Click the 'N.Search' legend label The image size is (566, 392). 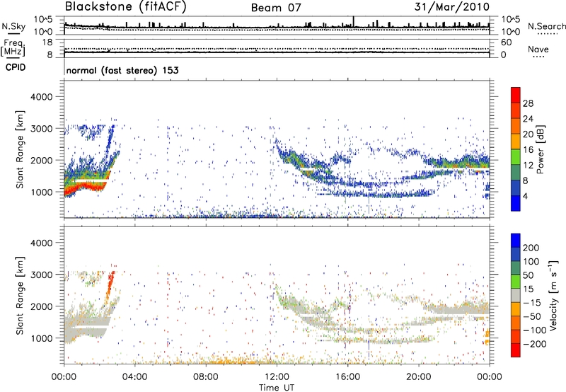click(546, 26)
